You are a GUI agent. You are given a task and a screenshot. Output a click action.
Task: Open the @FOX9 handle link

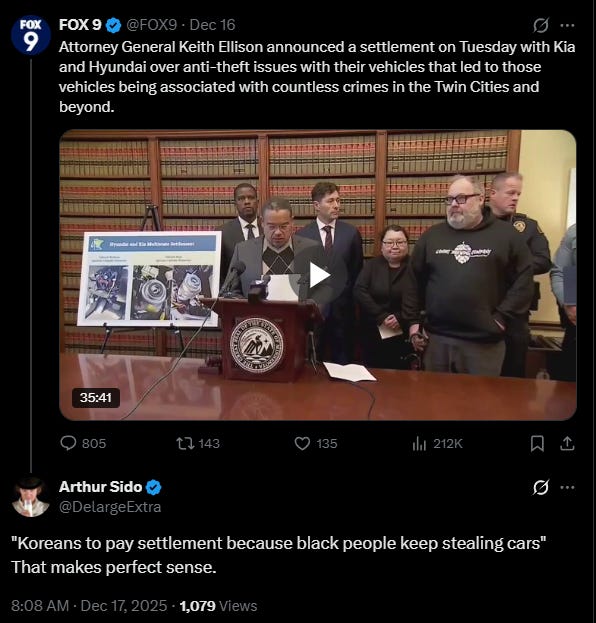151,25
